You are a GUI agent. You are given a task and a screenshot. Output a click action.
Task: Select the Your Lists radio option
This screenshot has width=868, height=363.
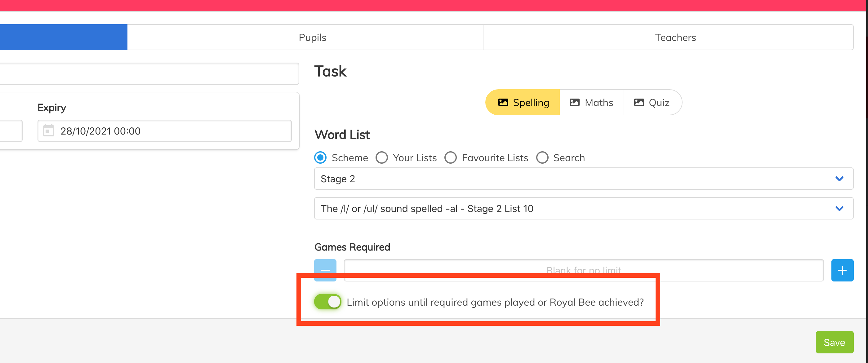pyautogui.click(x=381, y=157)
